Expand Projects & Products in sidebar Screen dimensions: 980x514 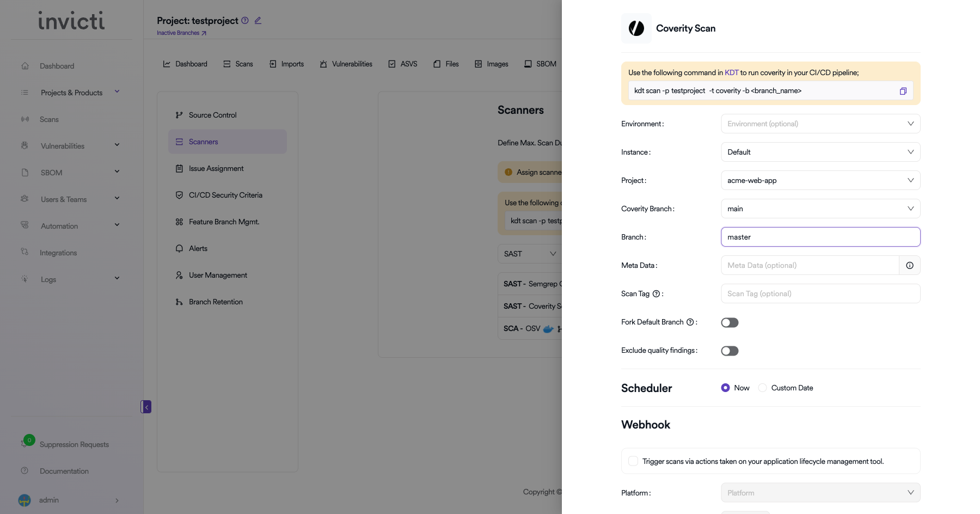point(117,92)
